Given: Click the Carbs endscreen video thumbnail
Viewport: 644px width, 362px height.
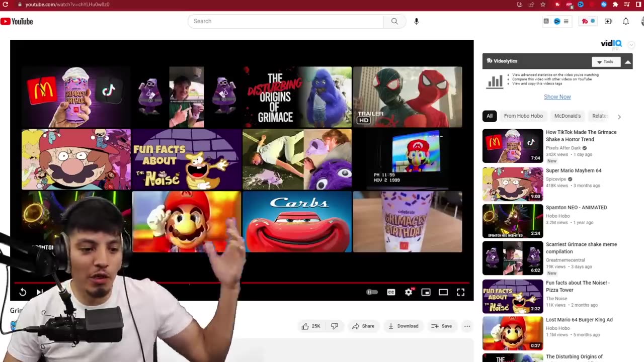Looking at the screenshot, I should (x=297, y=221).
